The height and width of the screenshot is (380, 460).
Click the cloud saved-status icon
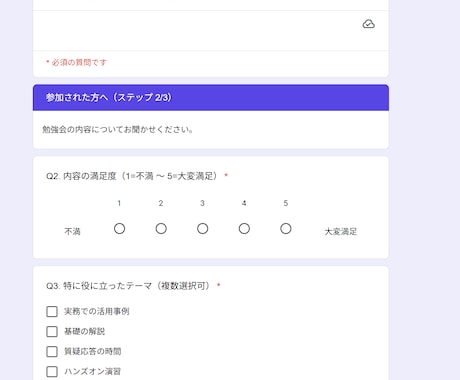pos(368,24)
